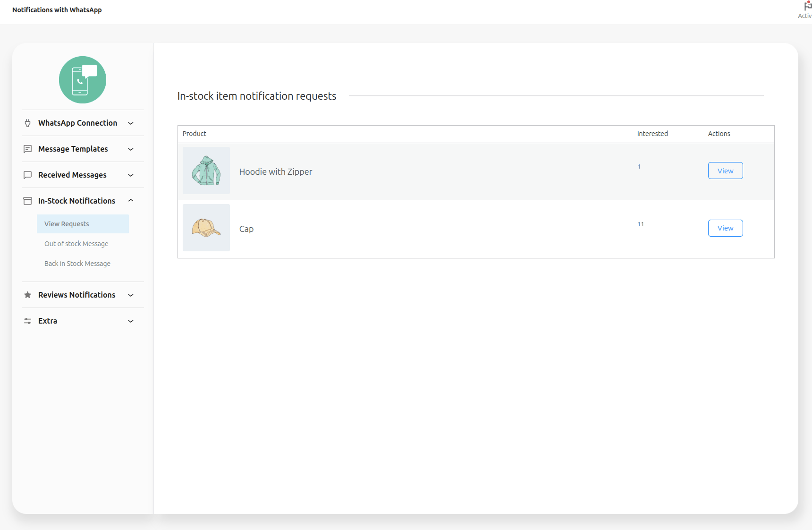Click the Activity flag icon at top right
812x530 pixels.
point(807,7)
